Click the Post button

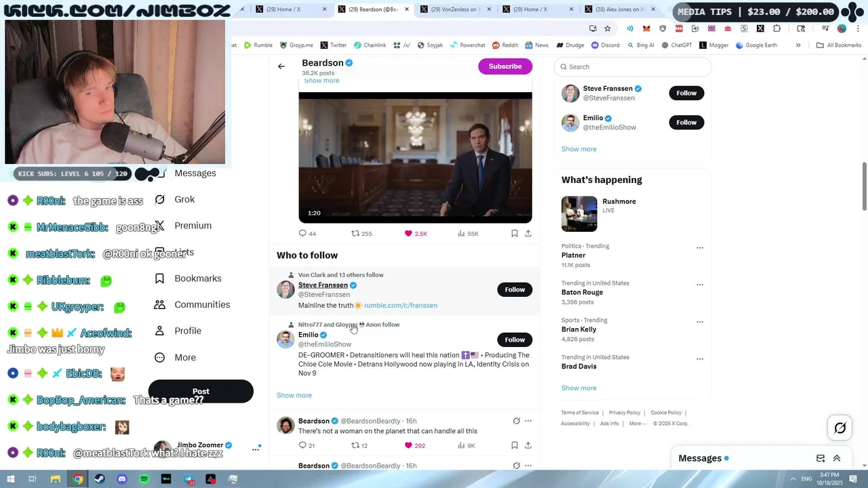click(201, 391)
